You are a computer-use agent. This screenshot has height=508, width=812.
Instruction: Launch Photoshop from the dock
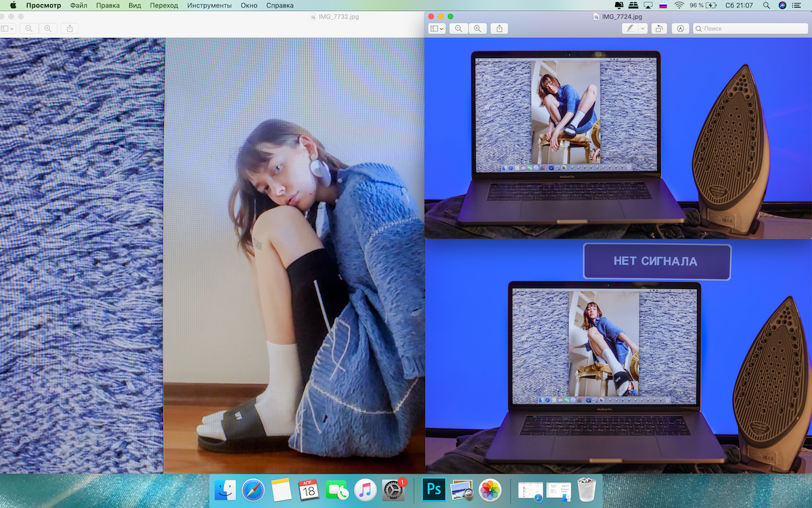(x=433, y=489)
